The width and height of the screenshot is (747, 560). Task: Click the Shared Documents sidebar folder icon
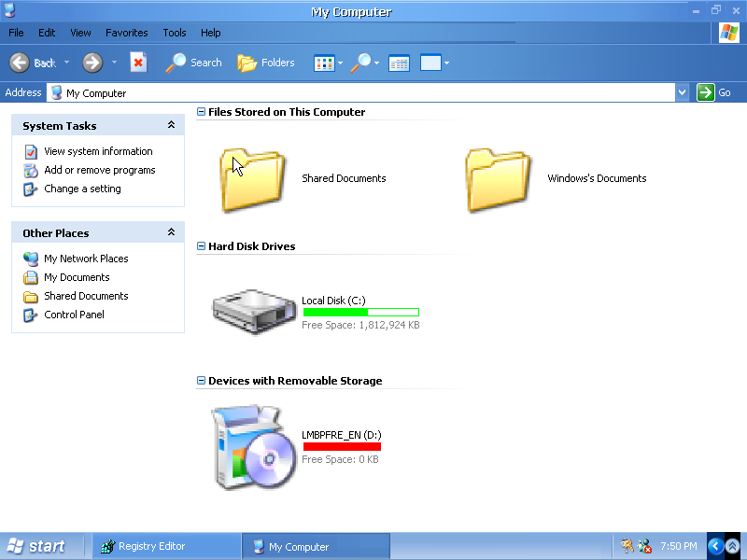point(31,297)
